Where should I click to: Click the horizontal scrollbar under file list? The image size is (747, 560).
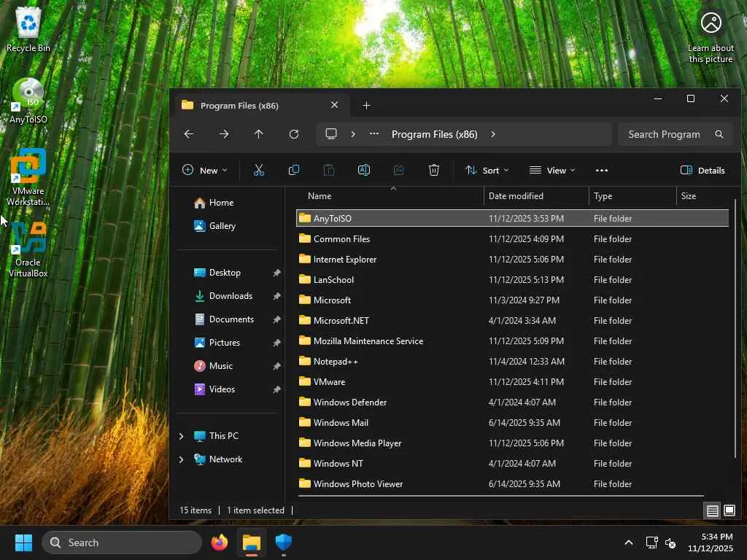pos(500,496)
